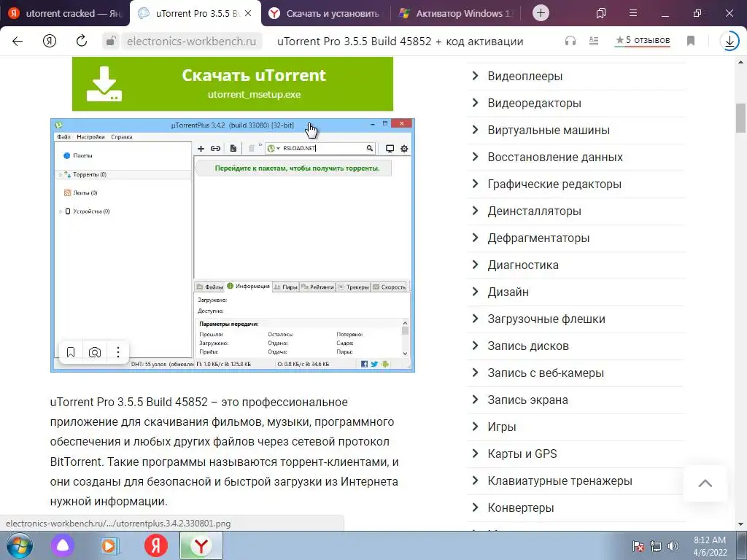Click the green Скачать uTorrent download button

pyautogui.click(x=233, y=84)
